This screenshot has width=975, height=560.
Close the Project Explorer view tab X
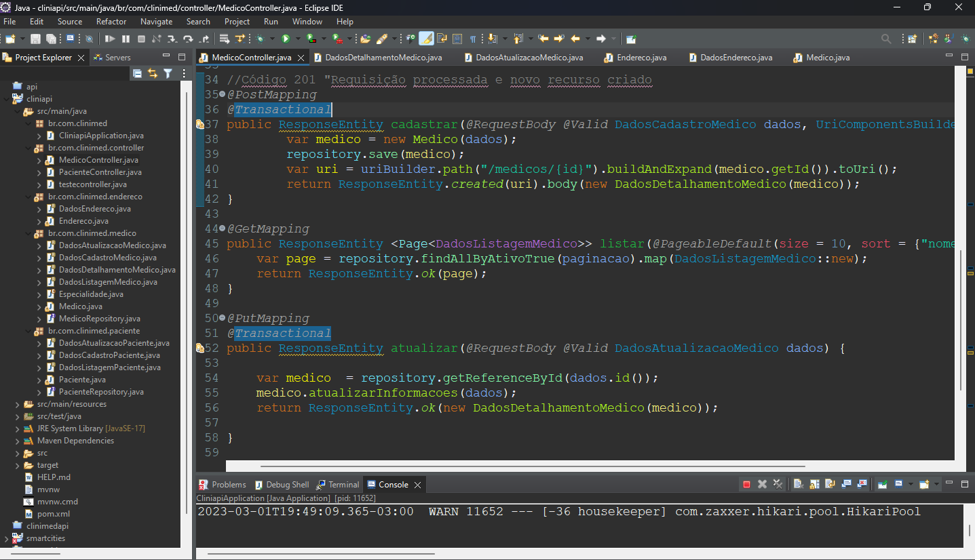[x=81, y=58]
